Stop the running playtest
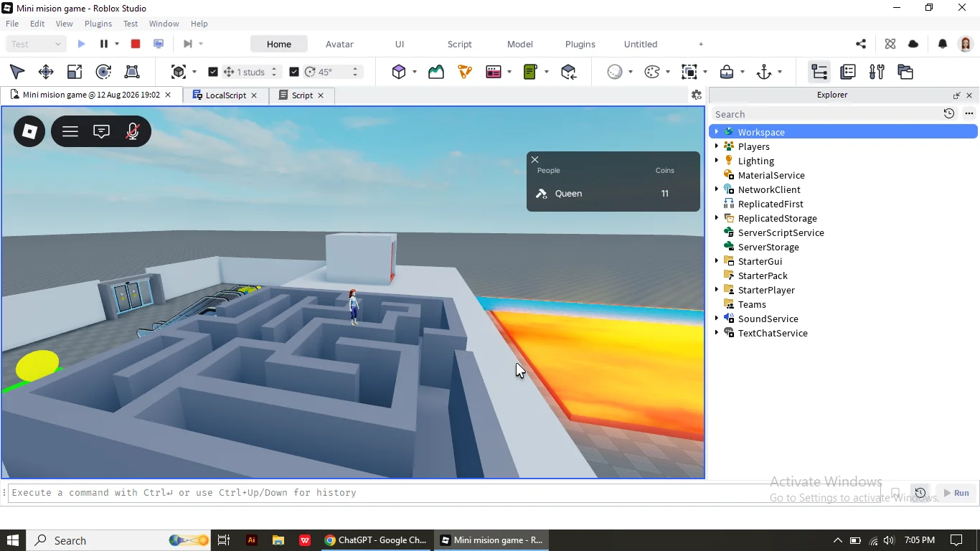This screenshot has width=980, height=551. [136, 44]
